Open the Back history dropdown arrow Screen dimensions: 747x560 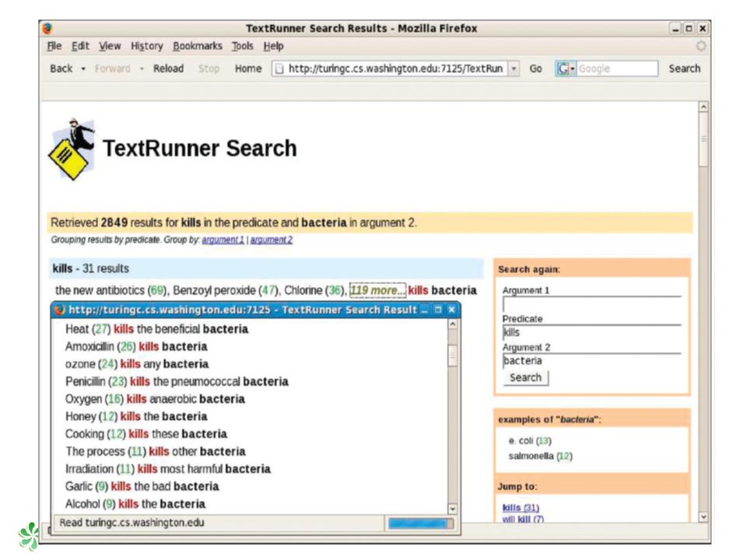83,68
